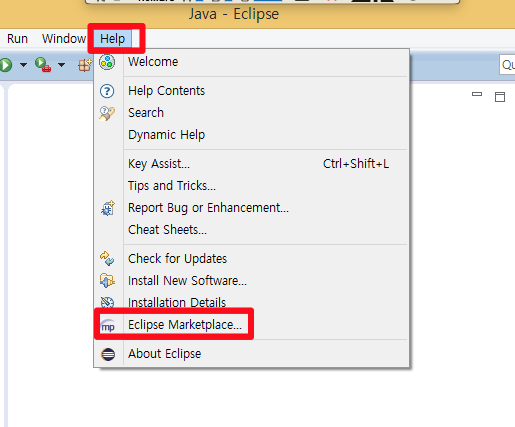Click the Search flashlight icon

coord(107,113)
